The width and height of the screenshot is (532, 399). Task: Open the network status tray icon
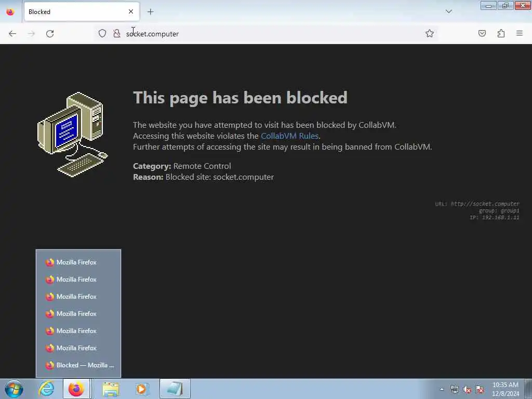coord(454,390)
